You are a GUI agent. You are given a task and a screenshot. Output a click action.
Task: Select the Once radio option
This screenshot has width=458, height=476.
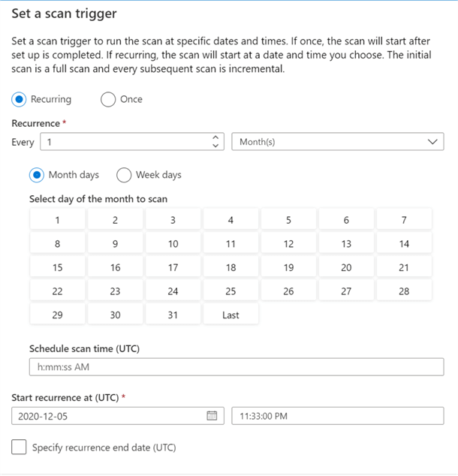tap(108, 99)
